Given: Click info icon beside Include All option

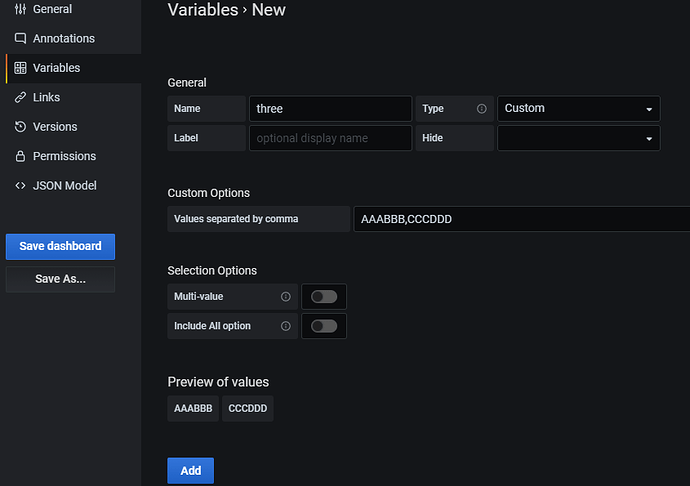Looking at the screenshot, I should 285,326.
